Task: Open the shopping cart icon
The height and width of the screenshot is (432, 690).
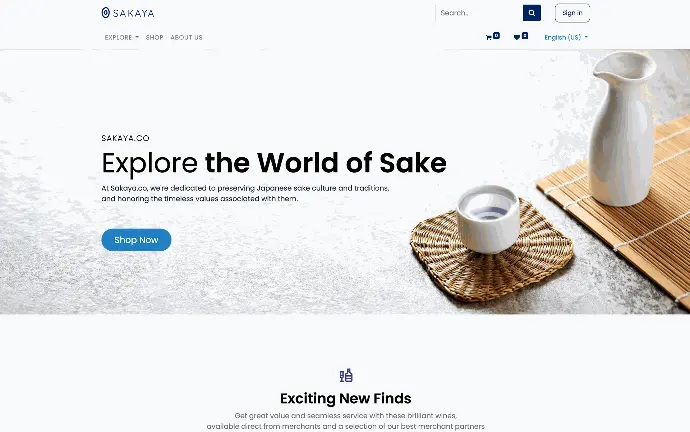Action: [x=488, y=38]
